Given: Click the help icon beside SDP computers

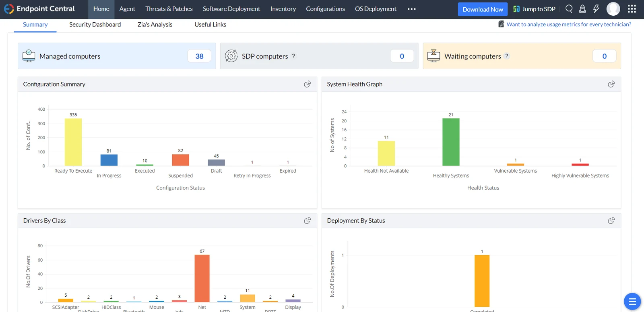Looking at the screenshot, I should tap(293, 56).
